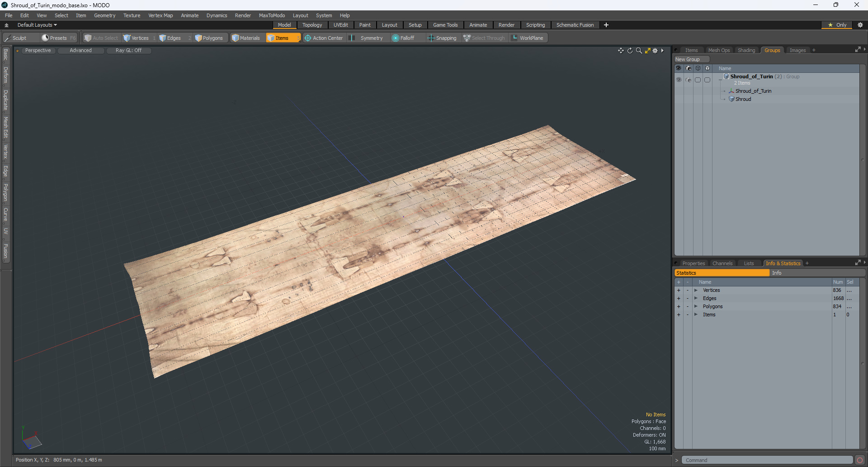The image size is (868, 467).
Task: Toggle the Only star button
Action: (837, 25)
